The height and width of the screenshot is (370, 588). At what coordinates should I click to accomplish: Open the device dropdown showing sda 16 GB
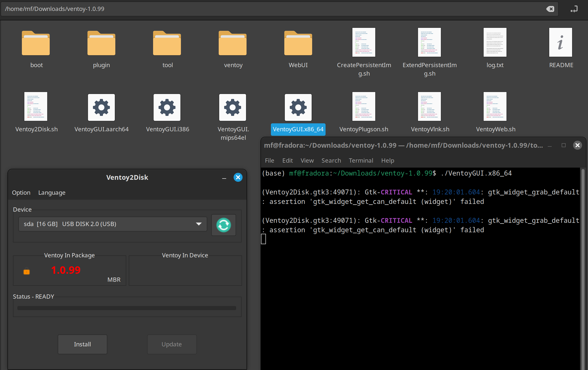tap(113, 224)
